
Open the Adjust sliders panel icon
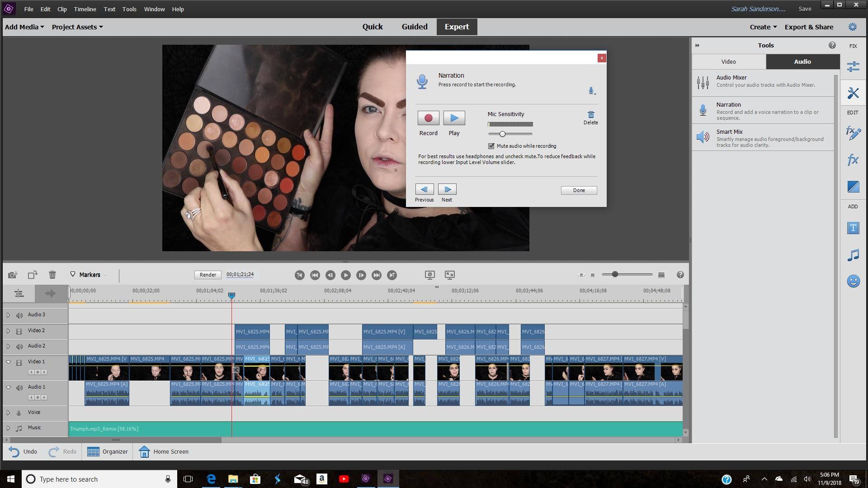(x=853, y=67)
